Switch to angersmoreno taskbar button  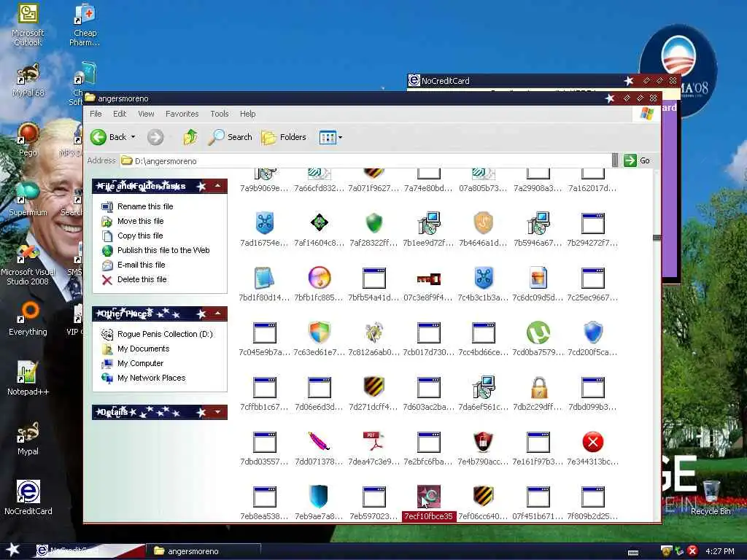204,551
